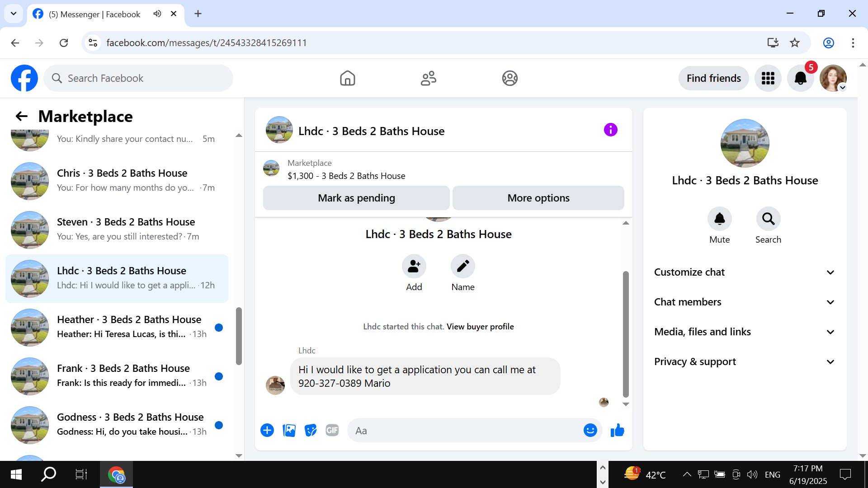Click the Search Facebook field
This screenshot has height=488, width=868.
point(138,78)
